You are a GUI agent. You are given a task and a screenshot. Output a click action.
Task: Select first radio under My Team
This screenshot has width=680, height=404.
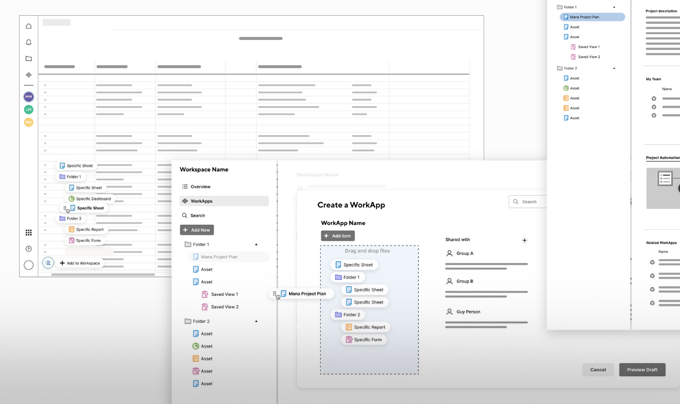coord(654,99)
